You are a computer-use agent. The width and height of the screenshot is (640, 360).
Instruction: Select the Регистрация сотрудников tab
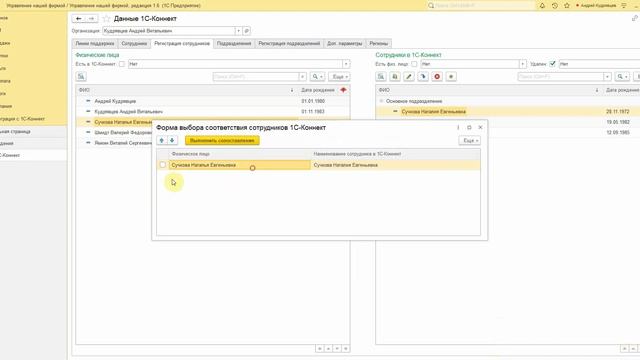pyautogui.click(x=182, y=44)
